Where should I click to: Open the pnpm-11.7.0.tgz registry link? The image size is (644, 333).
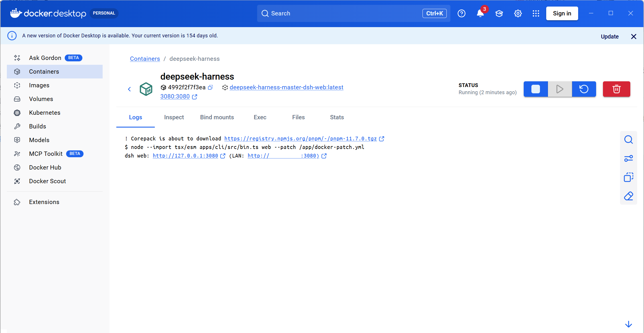click(300, 139)
